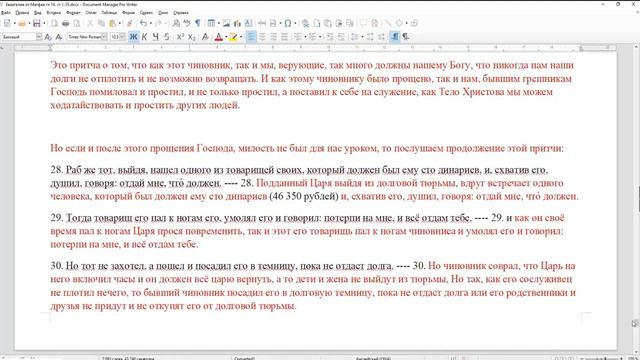640x360 pixels.
Task: Open the Paste options dropdown arrow
Action: 120,24
